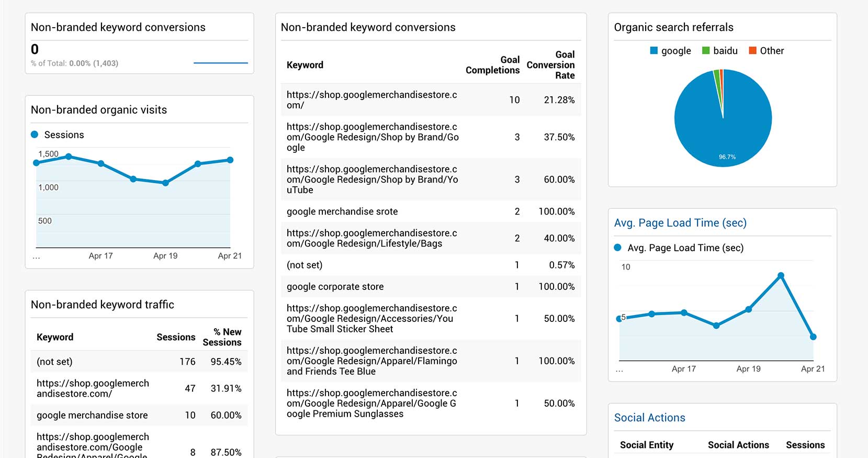Select the lowest data point on Sessions chart
The height and width of the screenshot is (458, 868).
point(165,183)
